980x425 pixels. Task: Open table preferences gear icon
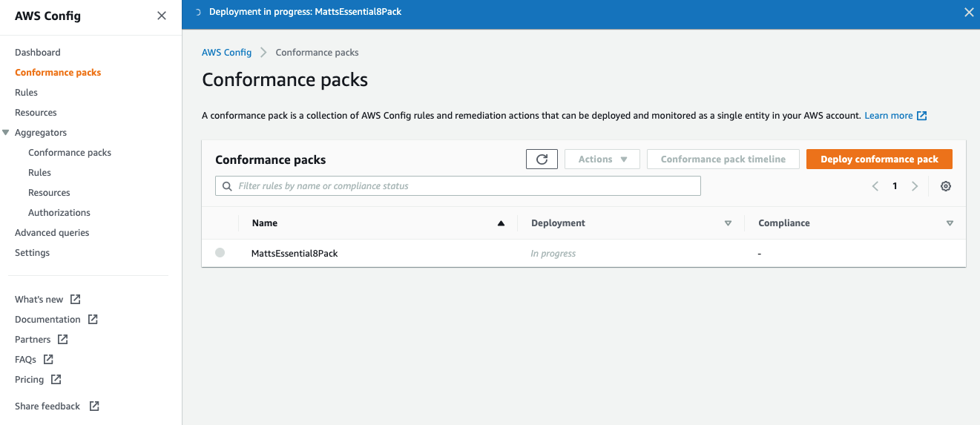coord(946,186)
